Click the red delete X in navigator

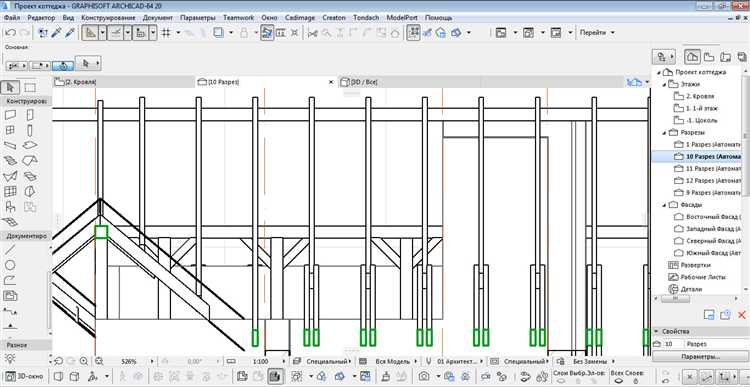(741, 315)
